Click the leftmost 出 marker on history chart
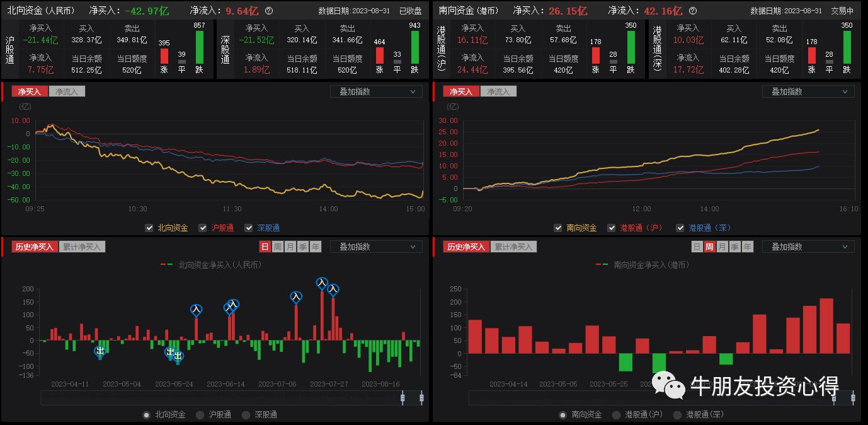Viewport: 868px width, 425px height. [100, 351]
